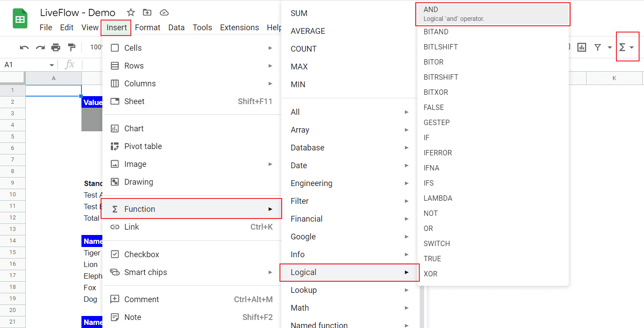Click the undo arrow in toolbar
644x328 pixels.
click(x=24, y=47)
